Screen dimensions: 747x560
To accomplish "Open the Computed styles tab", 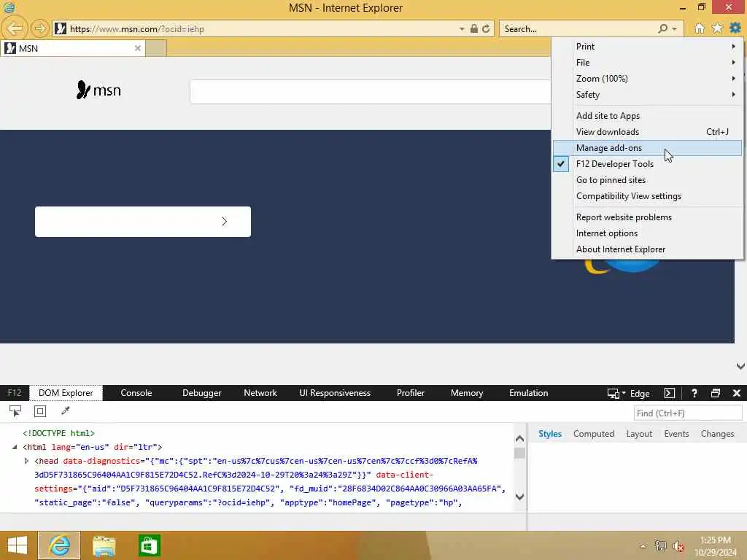I will click(594, 434).
